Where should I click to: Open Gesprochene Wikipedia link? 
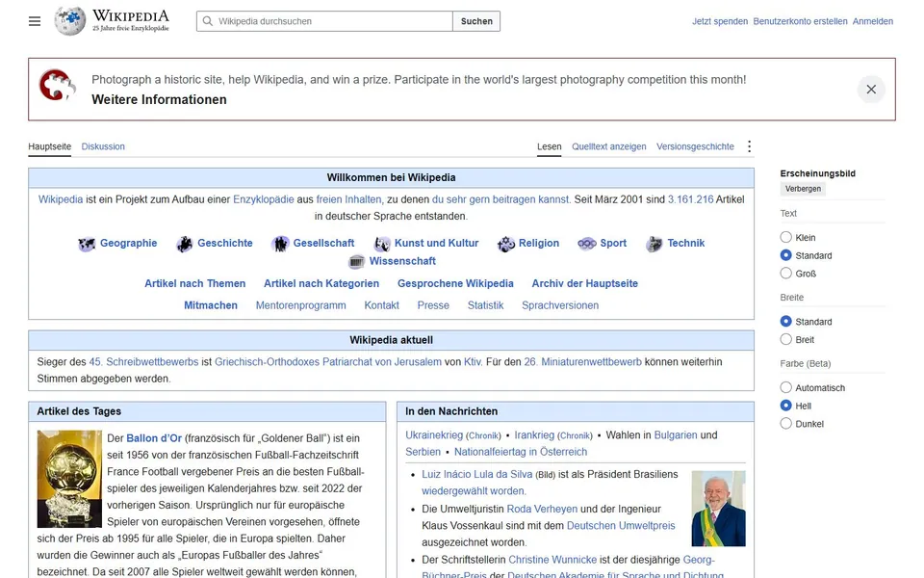click(x=455, y=283)
